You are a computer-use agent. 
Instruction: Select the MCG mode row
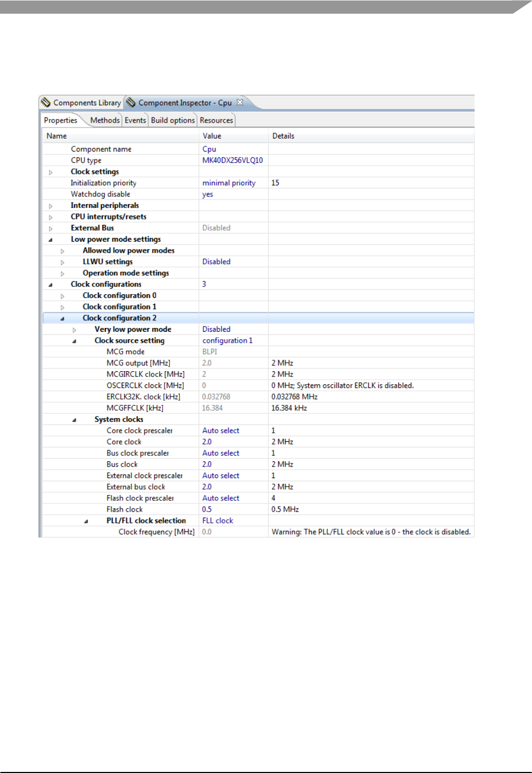258,352
